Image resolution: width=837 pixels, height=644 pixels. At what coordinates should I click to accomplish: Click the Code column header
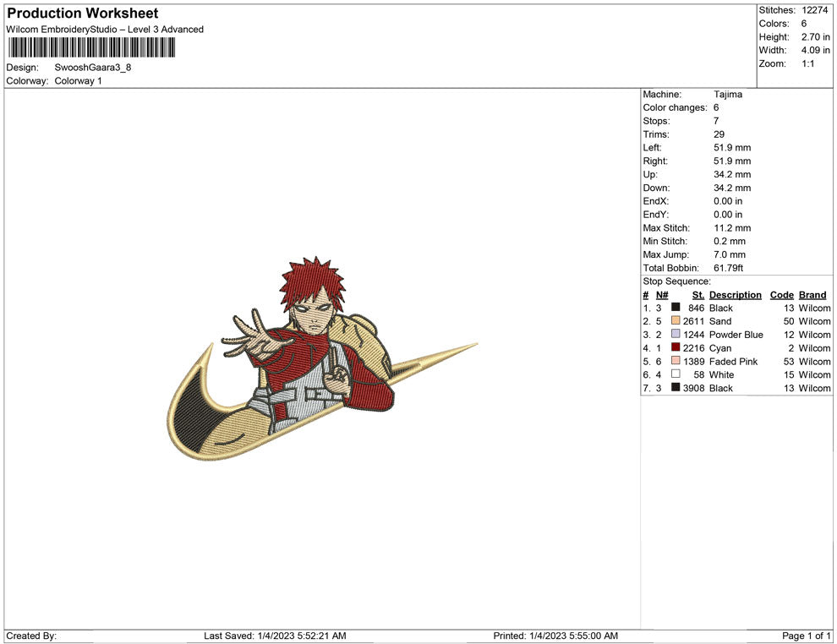781,295
